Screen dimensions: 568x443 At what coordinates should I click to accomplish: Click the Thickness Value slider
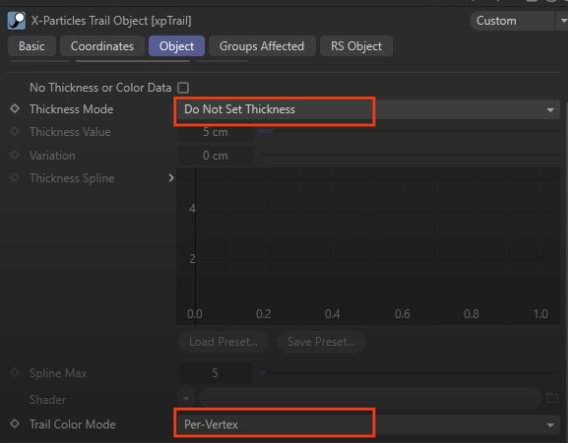click(409, 131)
